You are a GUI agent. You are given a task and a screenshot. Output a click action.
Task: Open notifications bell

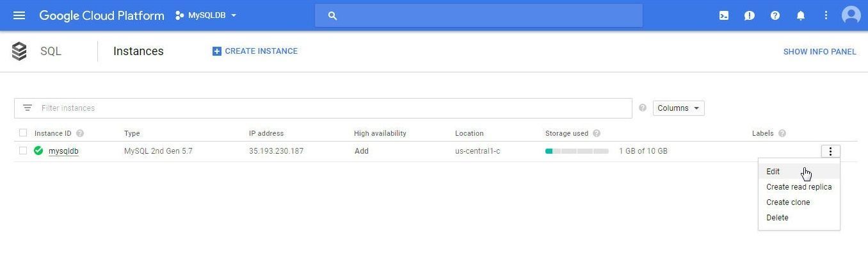pos(801,15)
